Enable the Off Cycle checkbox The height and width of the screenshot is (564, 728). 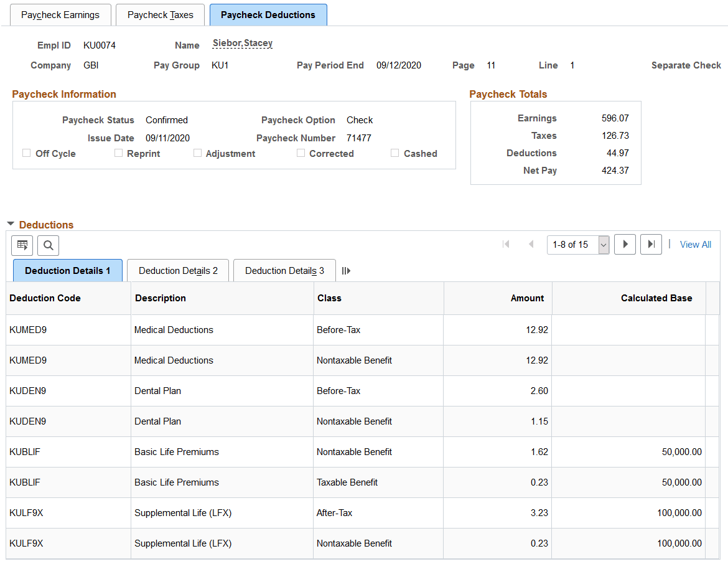26,153
